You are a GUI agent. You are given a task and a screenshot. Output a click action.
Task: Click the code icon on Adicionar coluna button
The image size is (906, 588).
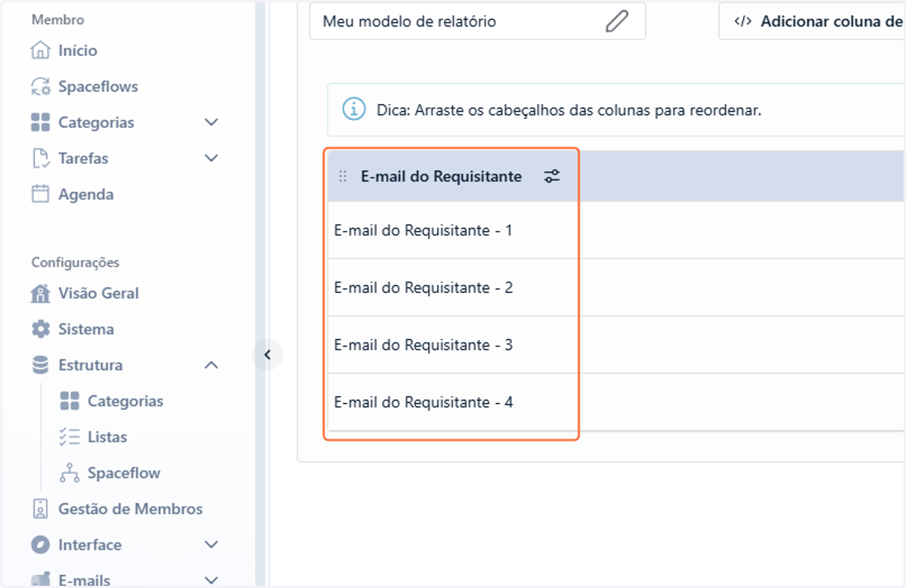tap(743, 21)
